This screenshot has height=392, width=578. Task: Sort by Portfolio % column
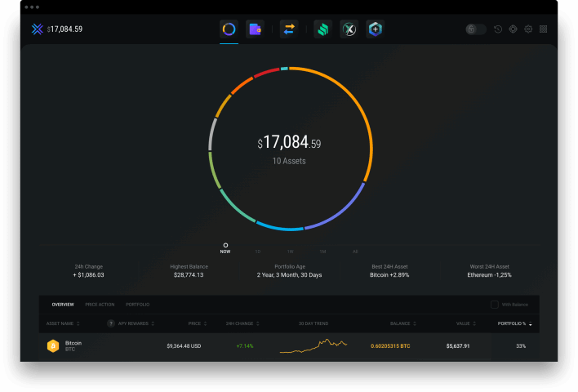tap(514, 323)
